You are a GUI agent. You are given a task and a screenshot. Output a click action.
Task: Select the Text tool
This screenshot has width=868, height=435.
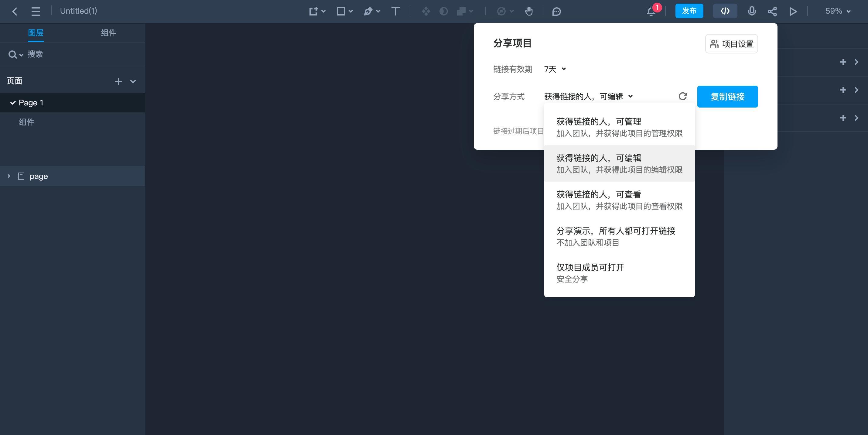point(396,12)
